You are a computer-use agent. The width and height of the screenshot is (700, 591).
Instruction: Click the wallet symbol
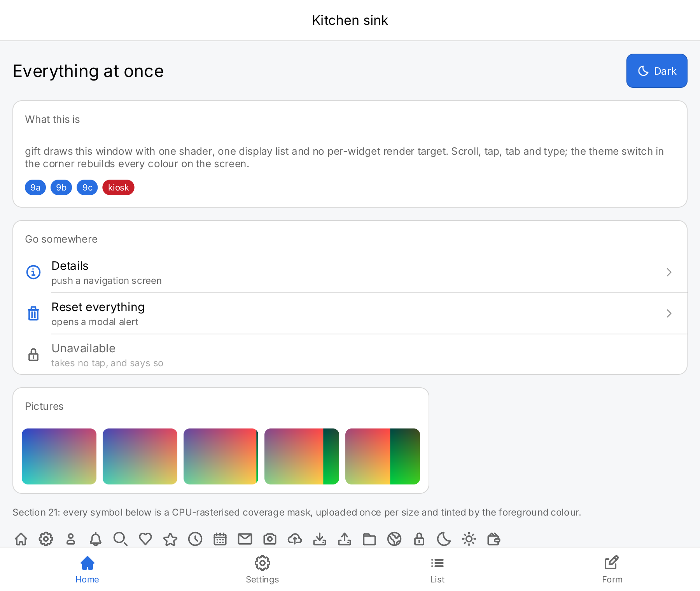pyautogui.click(x=494, y=539)
